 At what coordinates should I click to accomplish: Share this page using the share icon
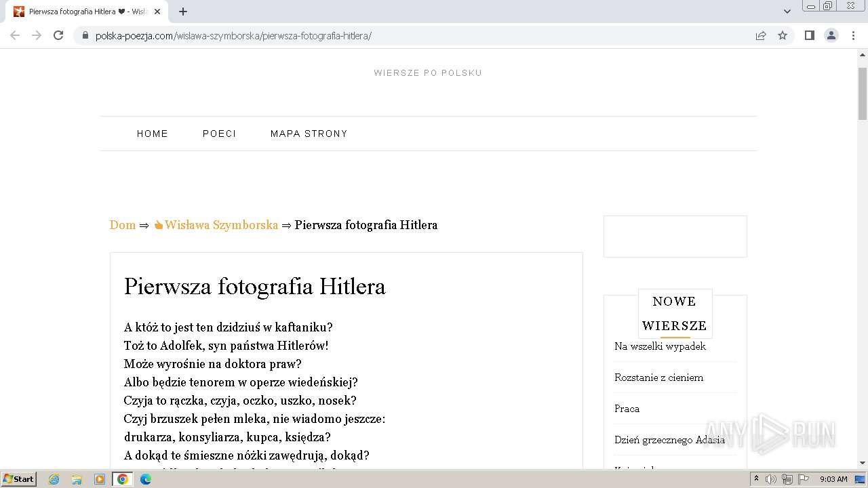pyautogui.click(x=761, y=35)
